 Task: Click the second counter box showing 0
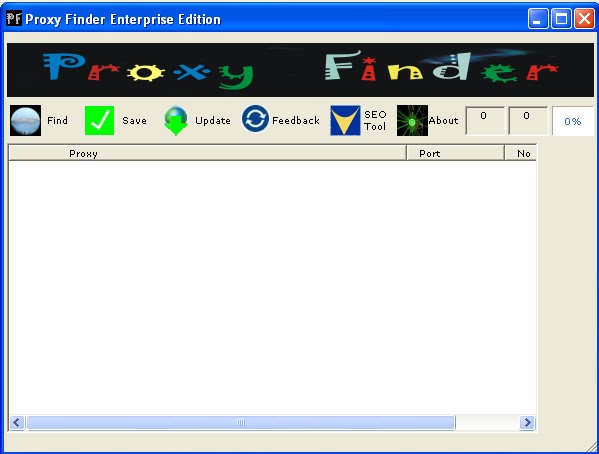coord(527,120)
